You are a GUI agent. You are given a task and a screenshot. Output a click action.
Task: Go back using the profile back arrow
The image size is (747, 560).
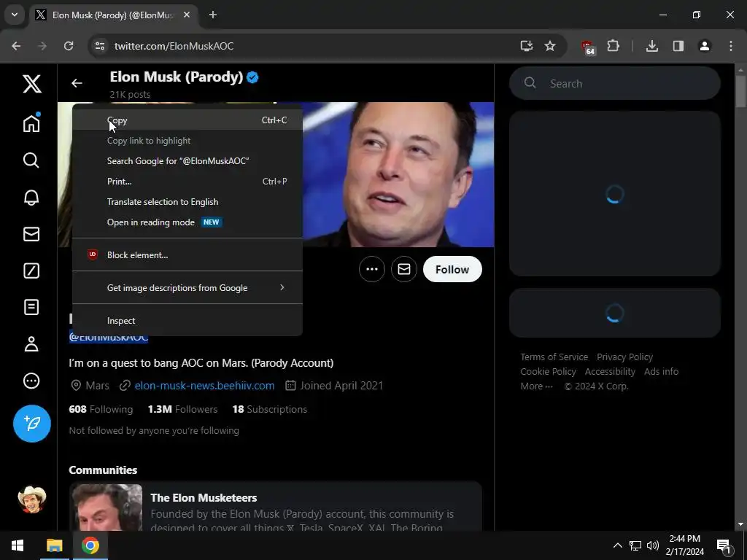77,83
